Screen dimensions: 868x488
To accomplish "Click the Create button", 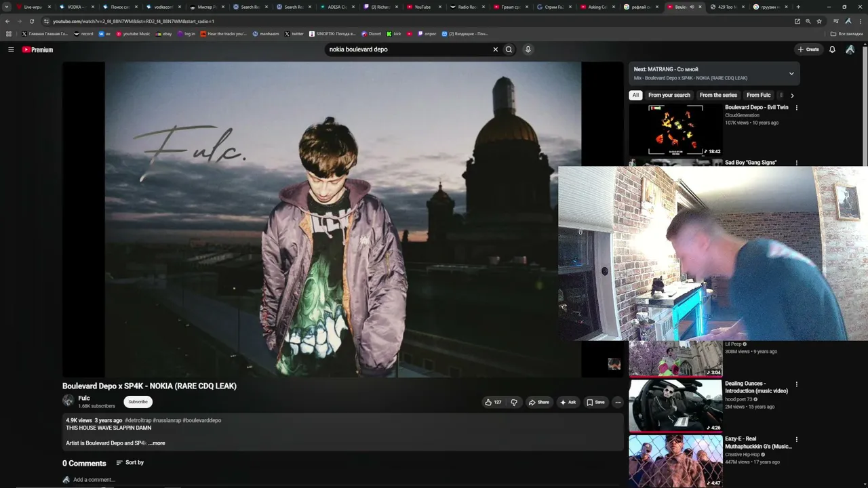I will (x=808, y=49).
